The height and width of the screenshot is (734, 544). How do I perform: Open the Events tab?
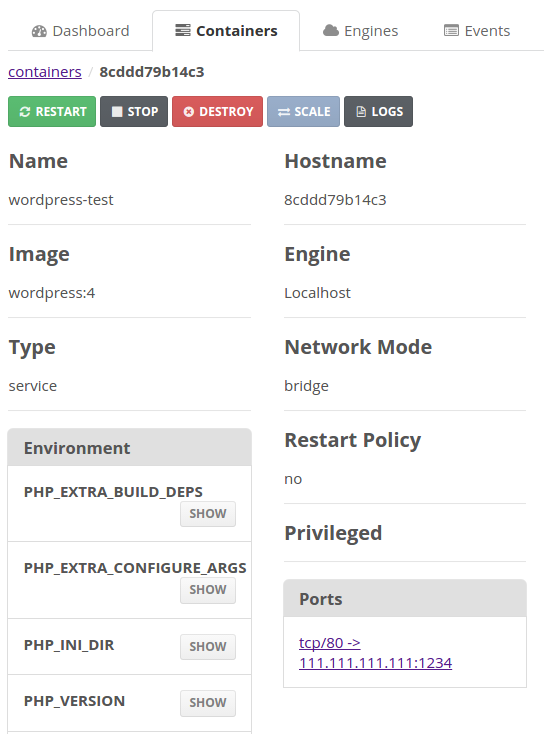point(477,31)
